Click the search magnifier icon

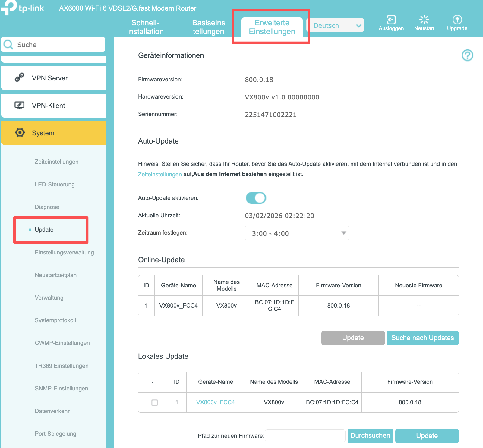8,45
